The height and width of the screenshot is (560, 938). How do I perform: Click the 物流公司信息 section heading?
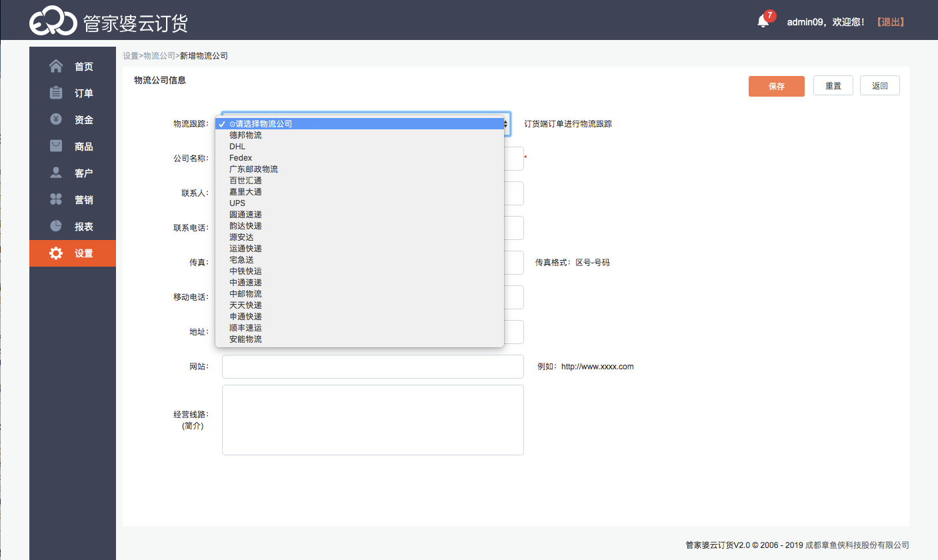160,81
